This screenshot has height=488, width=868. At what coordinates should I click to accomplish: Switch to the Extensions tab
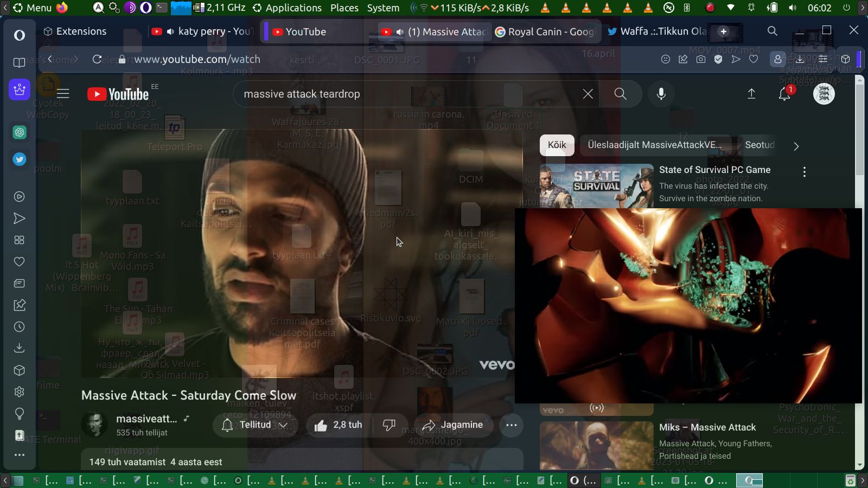76,31
